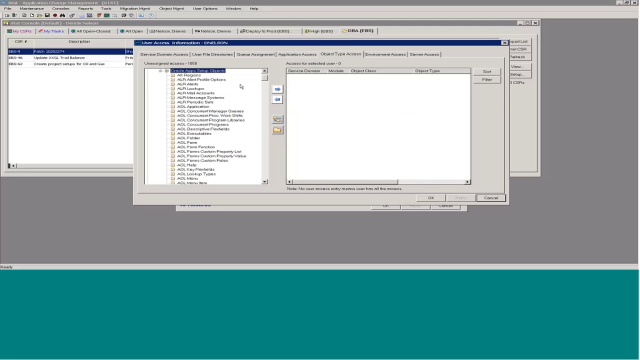
Task: Switch to Environment Access tab
Action: [385, 54]
